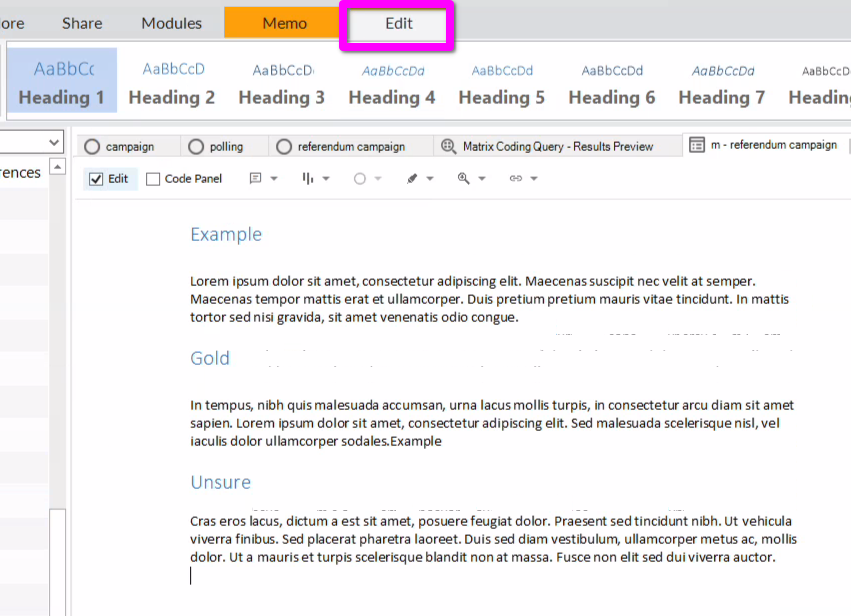Enable the Code Panel checkbox
This screenshot has width=851, height=616.
(153, 179)
